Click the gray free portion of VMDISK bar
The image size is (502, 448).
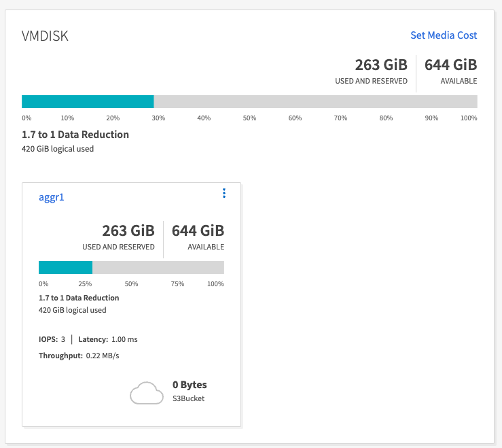pyautogui.click(x=315, y=102)
